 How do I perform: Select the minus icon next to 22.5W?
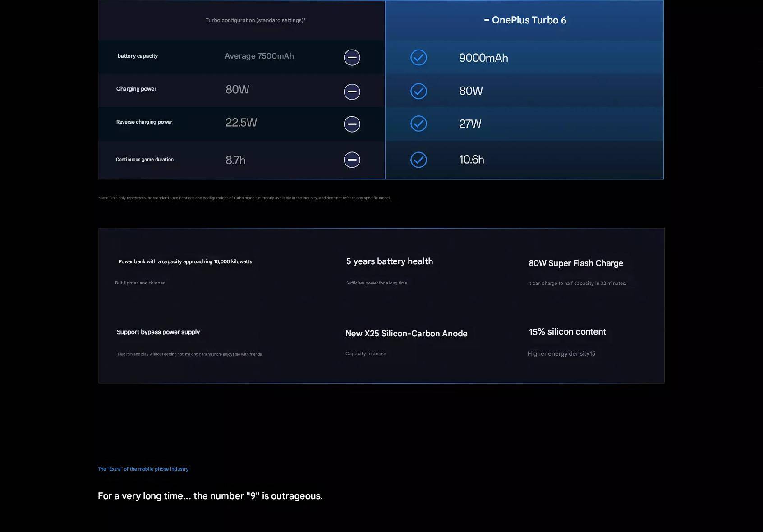[x=352, y=124]
